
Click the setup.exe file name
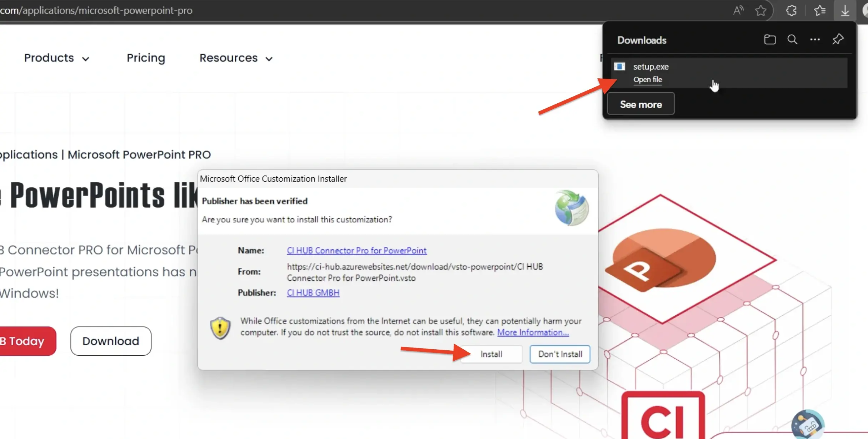point(651,66)
